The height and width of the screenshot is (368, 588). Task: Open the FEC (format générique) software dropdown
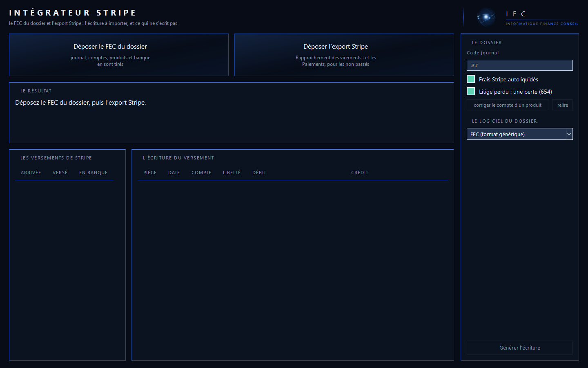tap(519, 134)
